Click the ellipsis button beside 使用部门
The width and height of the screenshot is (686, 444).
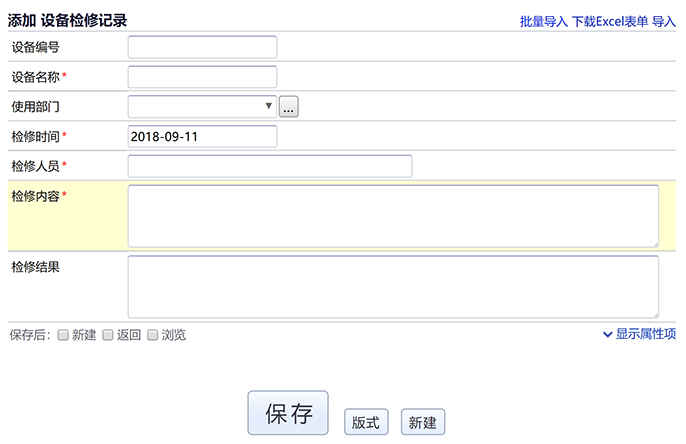pyautogui.click(x=289, y=106)
